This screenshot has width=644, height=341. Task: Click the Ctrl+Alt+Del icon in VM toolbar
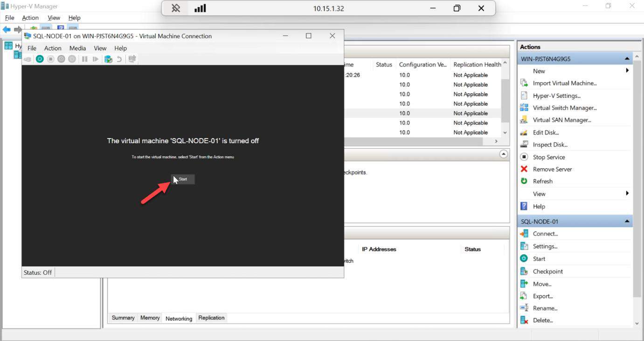28,59
